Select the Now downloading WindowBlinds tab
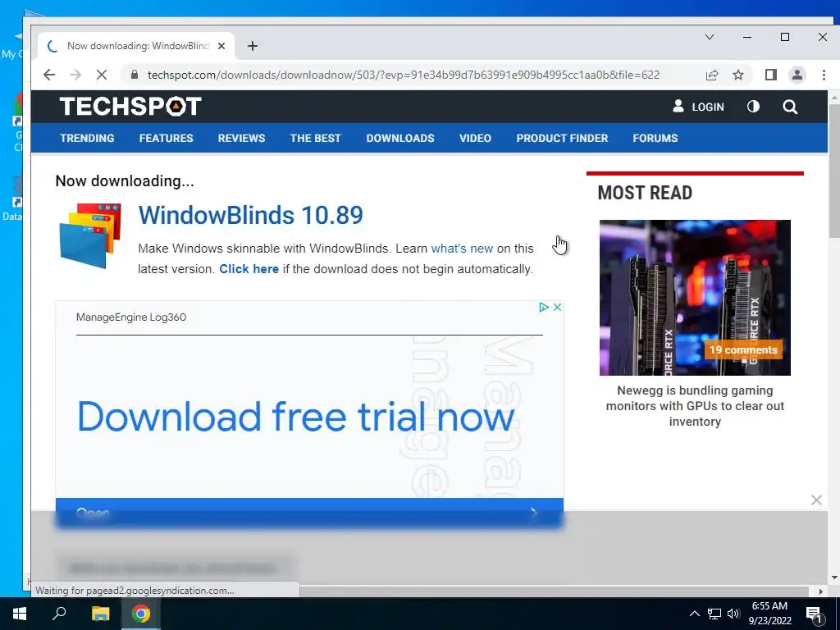The width and height of the screenshot is (840, 630). 136,46
